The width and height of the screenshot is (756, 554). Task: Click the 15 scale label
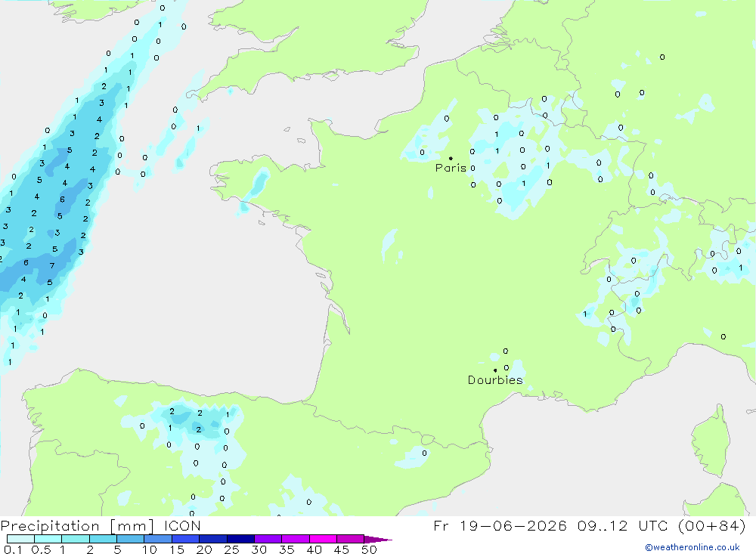(177, 549)
